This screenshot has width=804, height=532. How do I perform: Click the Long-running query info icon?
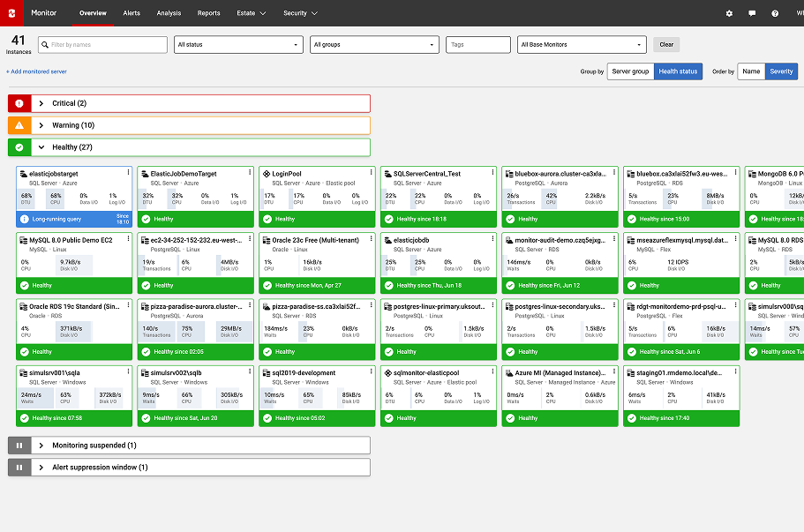coord(24,220)
